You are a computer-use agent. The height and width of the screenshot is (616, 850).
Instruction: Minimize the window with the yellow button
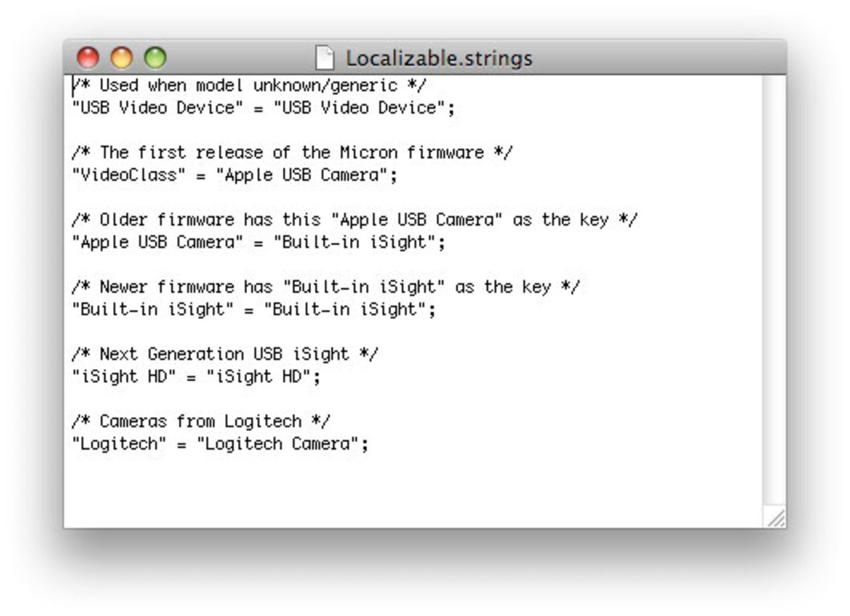point(122,58)
